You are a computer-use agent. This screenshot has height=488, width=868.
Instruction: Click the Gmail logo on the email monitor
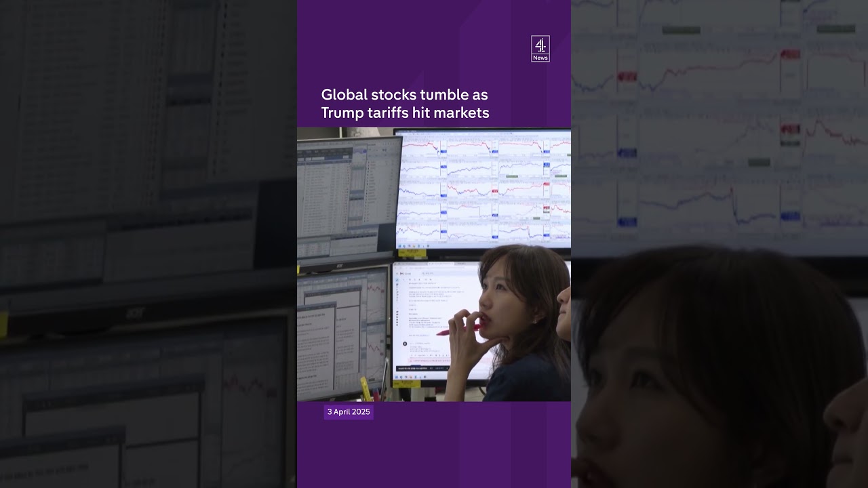click(402, 273)
